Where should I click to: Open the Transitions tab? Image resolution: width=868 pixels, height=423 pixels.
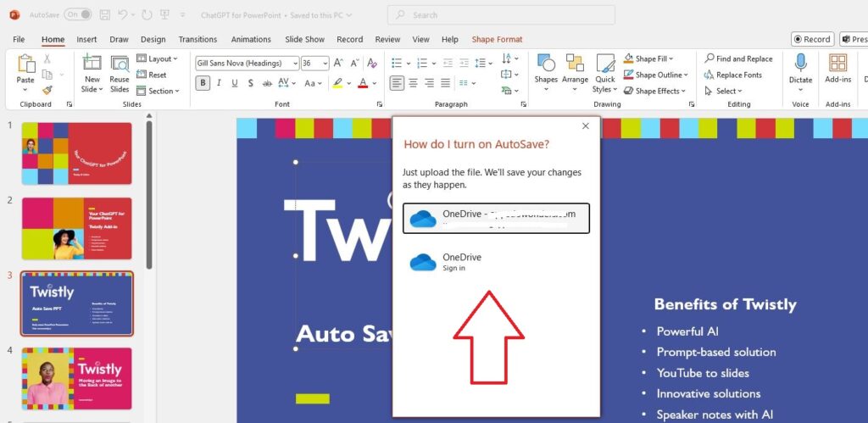coord(198,39)
